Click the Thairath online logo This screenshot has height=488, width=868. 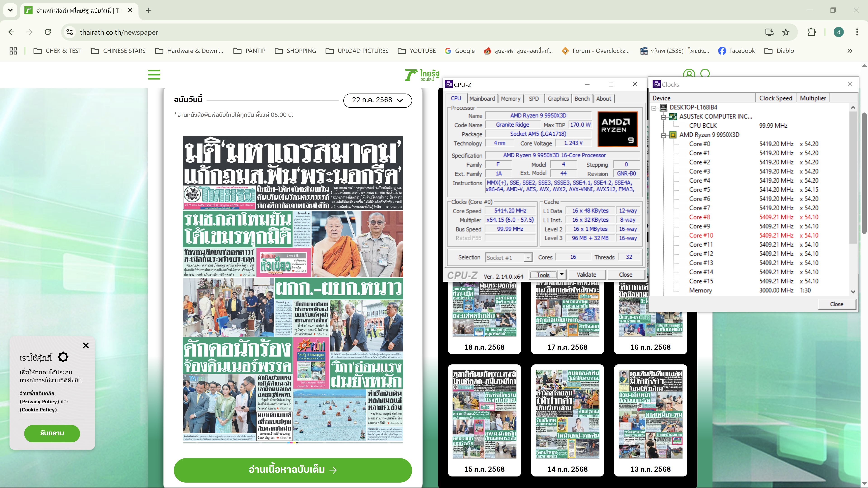[422, 75]
